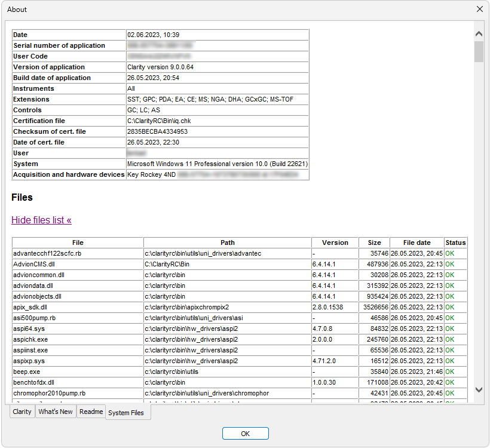Click aspi64.sys version 4.7.0.8

coord(322,329)
